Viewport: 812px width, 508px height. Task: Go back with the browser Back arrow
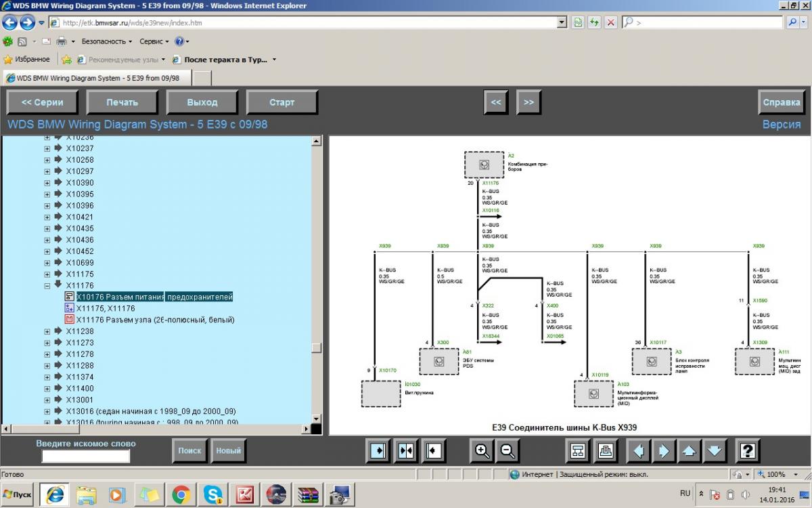(10, 22)
